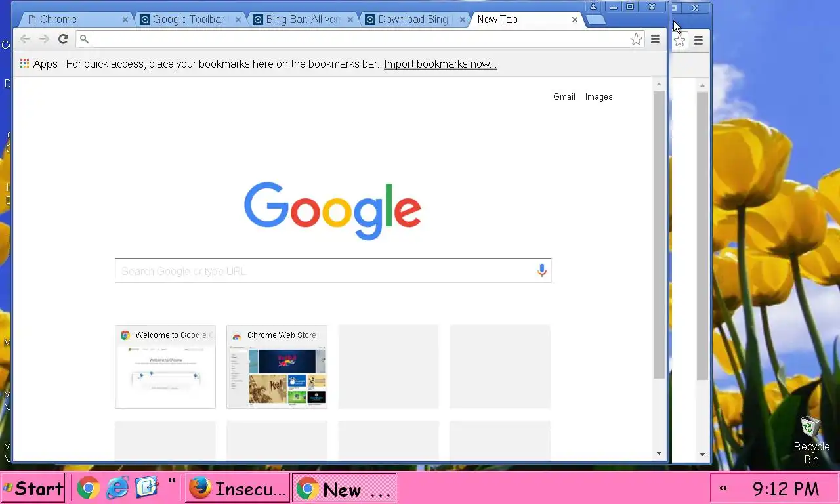Open a new tab with the new-tab button

[x=595, y=20]
